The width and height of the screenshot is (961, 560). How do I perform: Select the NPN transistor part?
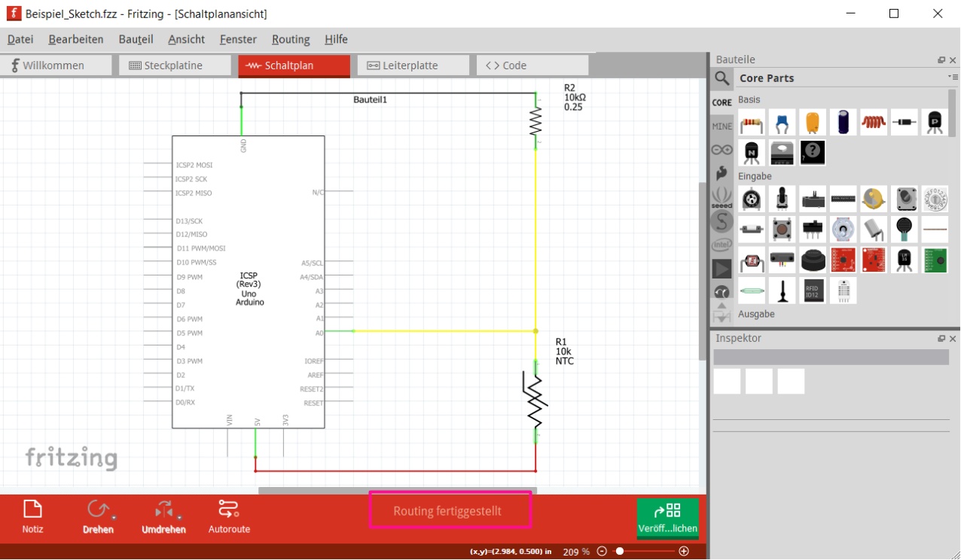(752, 153)
